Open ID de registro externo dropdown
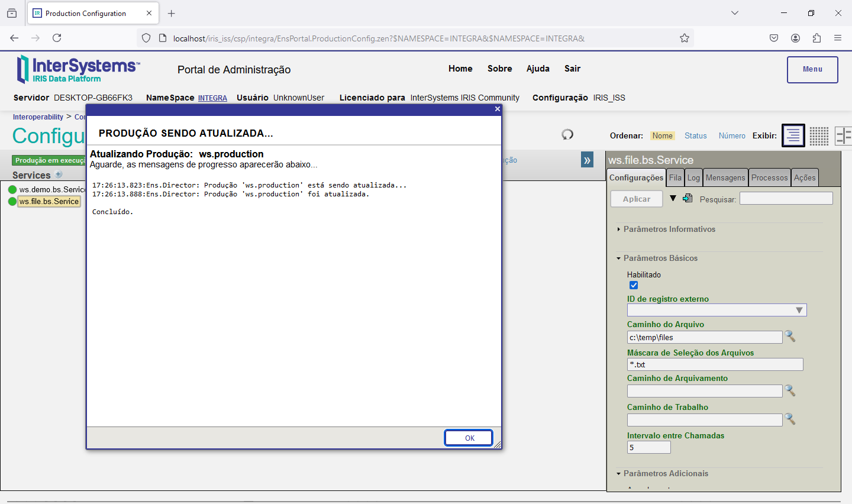Image resolution: width=852 pixels, height=504 pixels. [799, 311]
